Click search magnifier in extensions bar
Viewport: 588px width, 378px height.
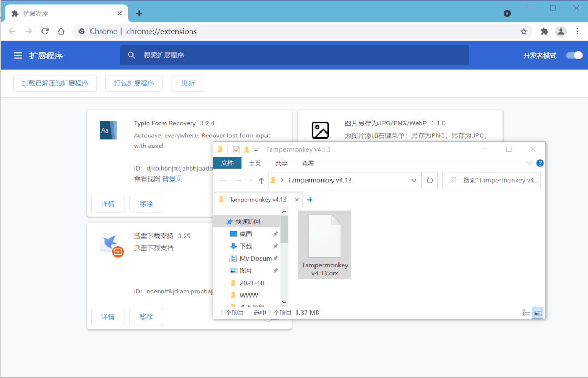tap(131, 56)
